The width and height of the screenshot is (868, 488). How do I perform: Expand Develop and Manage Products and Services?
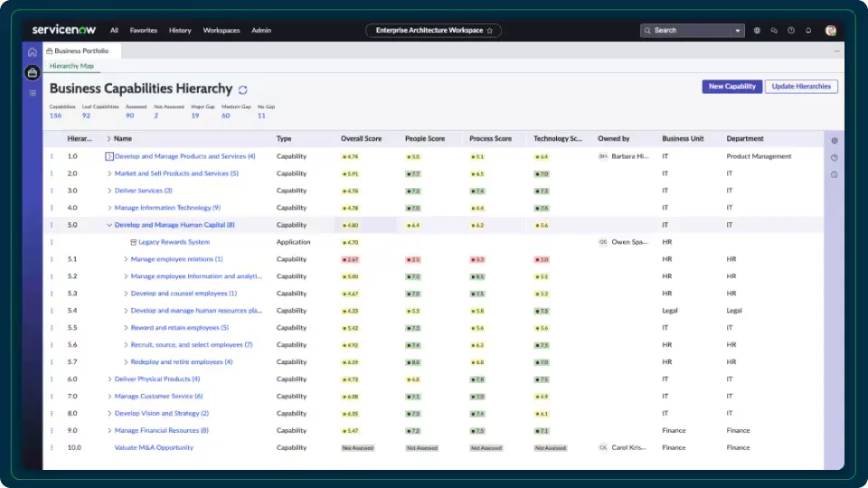click(109, 156)
